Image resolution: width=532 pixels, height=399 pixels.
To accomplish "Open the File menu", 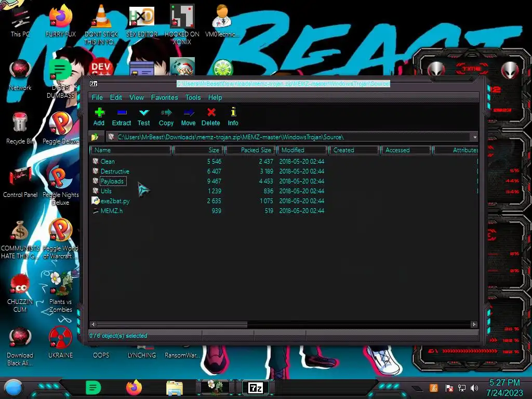I will click(x=97, y=97).
